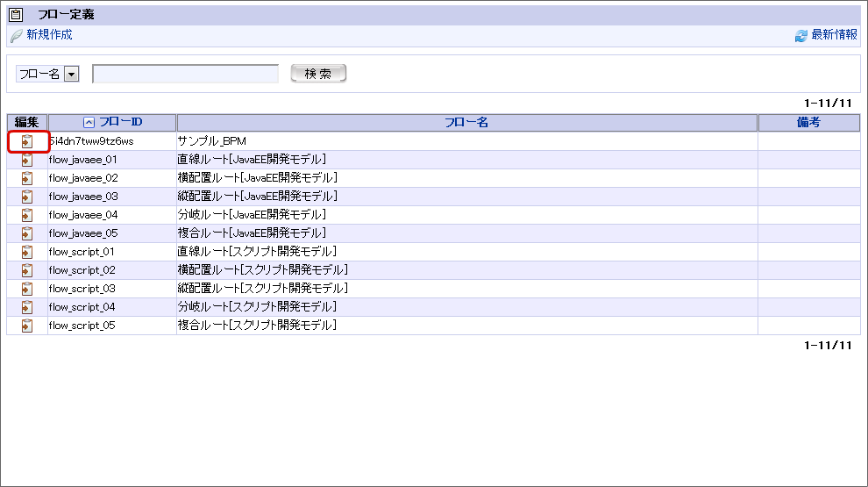Screen dimensions: 868x487
Task: Open edit icon for flow_javaee_05
Action: (26, 233)
